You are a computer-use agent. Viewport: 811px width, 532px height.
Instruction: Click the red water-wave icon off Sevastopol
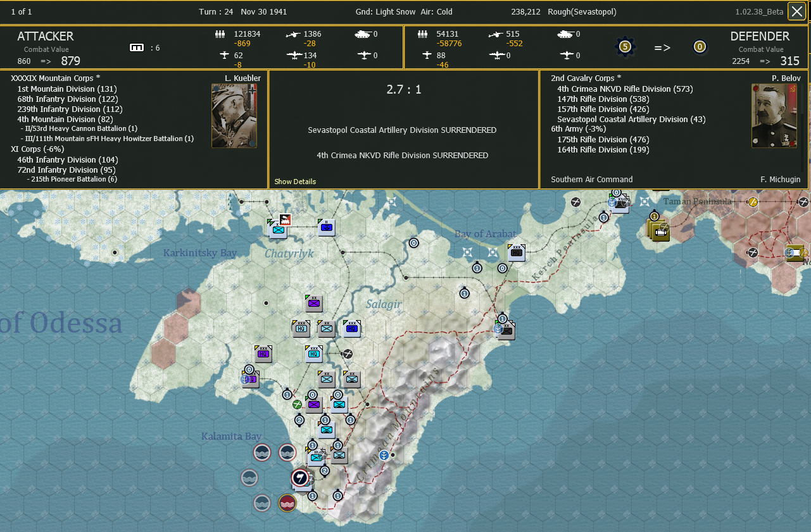pos(287,503)
